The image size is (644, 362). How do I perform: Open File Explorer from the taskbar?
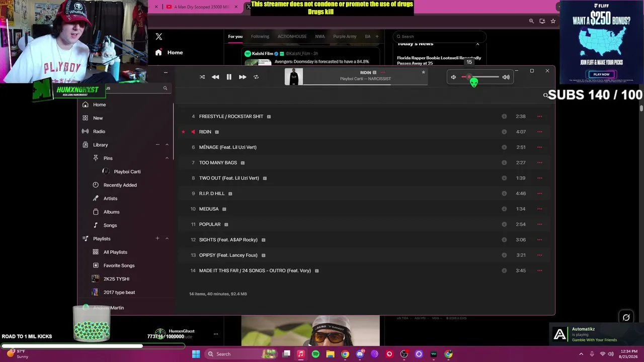point(330,354)
